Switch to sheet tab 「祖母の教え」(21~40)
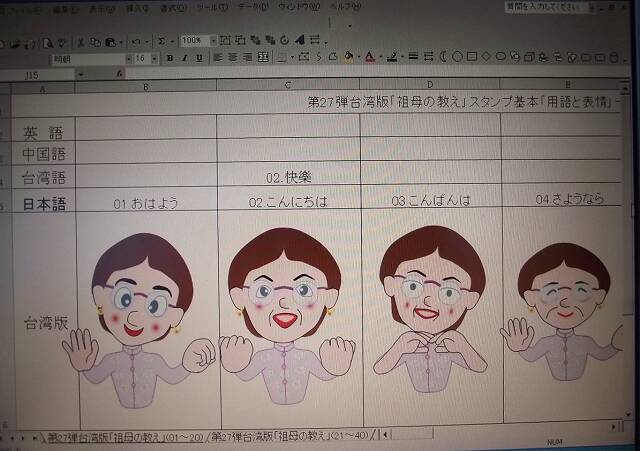Screen dimensions: 640x451 tap(290, 436)
